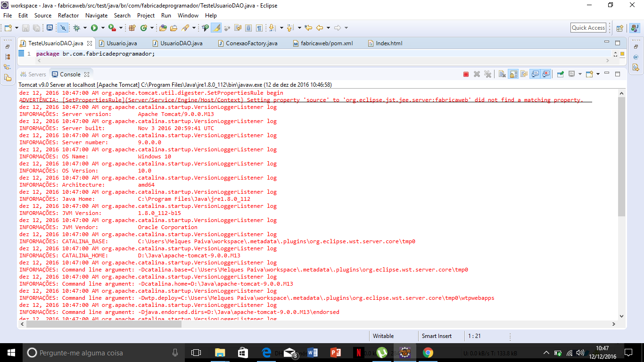The image size is (644, 362).
Task: Terminate the Tomcat server process
Action: (466, 74)
